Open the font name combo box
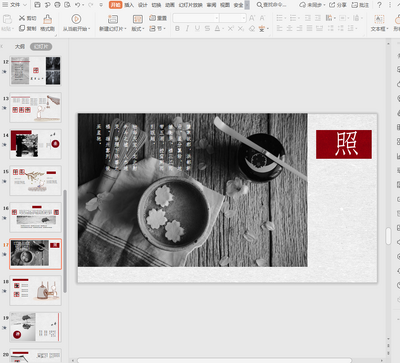The image size is (400, 363). [196, 18]
